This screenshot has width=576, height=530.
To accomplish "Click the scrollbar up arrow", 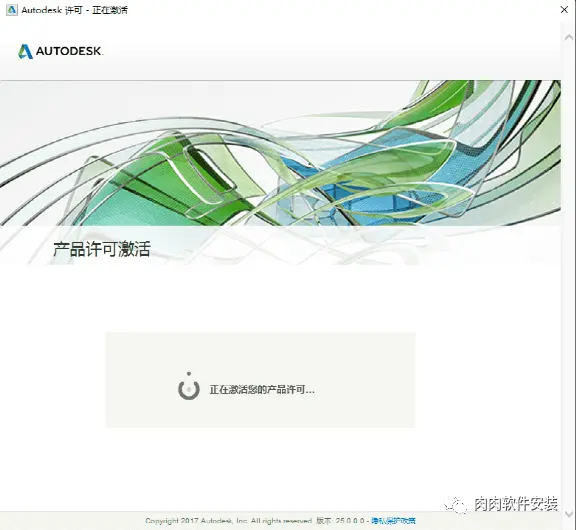I will coord(568,37).
